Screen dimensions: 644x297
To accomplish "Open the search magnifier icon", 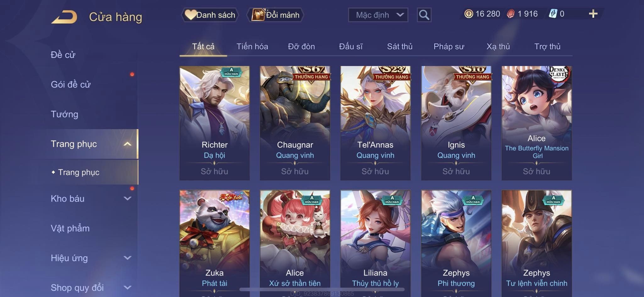I will 424,15.
